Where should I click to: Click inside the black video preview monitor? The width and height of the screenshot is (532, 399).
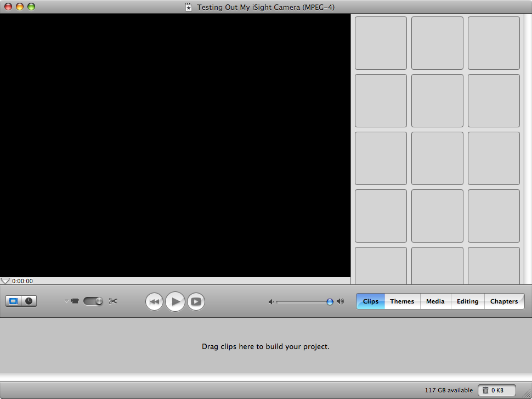(x=175, y=145)
